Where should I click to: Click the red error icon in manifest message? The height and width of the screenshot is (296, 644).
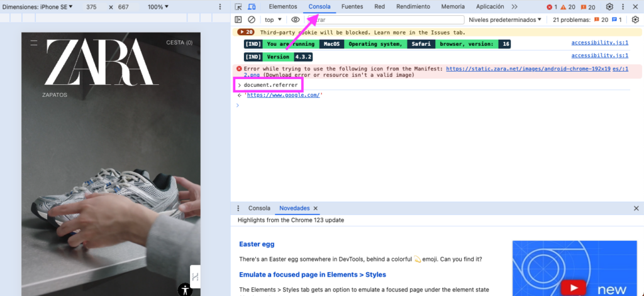[x=239, y=69]
